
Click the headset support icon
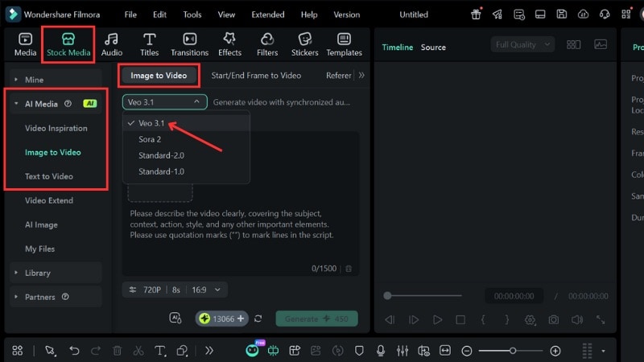click(605, 14)
